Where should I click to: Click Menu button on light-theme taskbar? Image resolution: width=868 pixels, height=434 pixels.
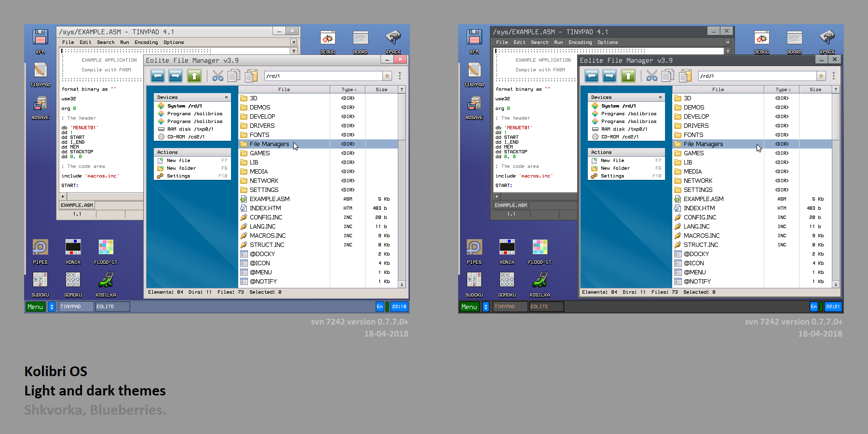35,307
